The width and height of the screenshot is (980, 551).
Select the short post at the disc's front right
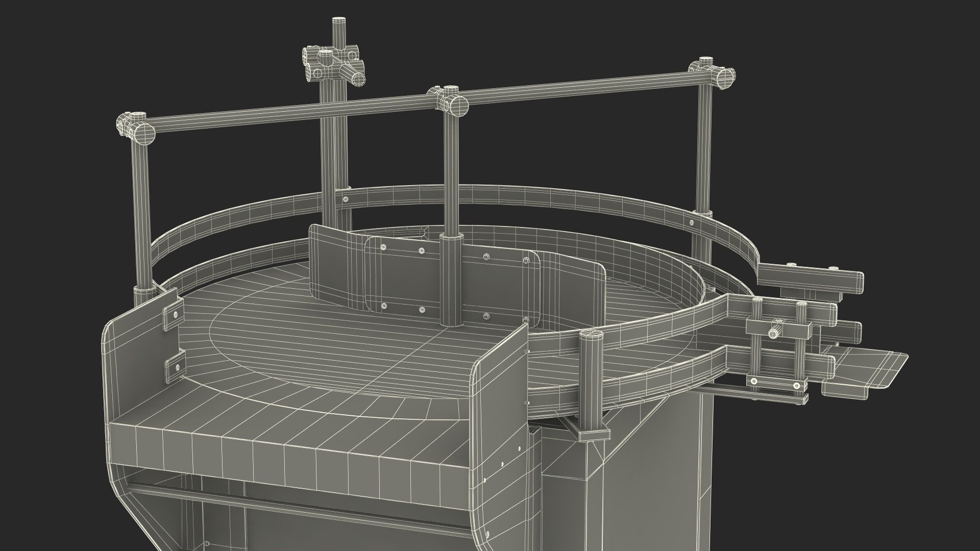(591, 378)
